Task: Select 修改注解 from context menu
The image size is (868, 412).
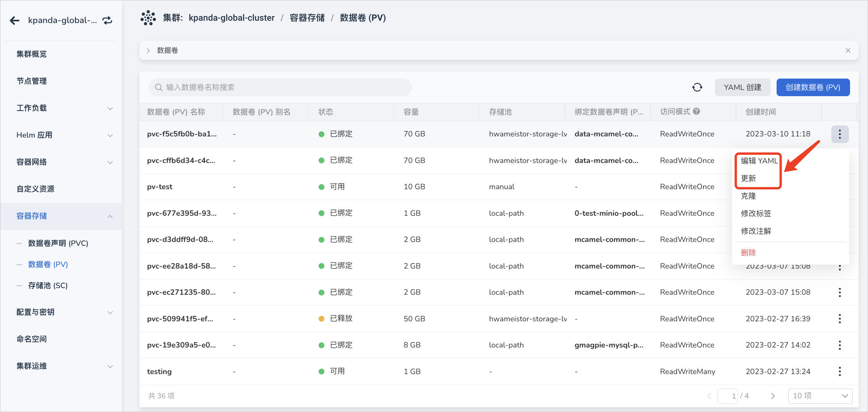Action: (x=756, y=231)
